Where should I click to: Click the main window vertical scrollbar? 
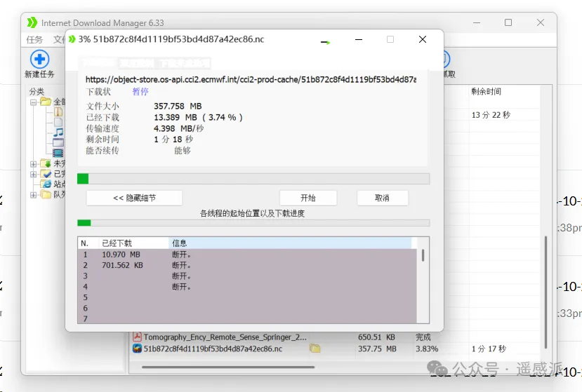click(545, 292)
